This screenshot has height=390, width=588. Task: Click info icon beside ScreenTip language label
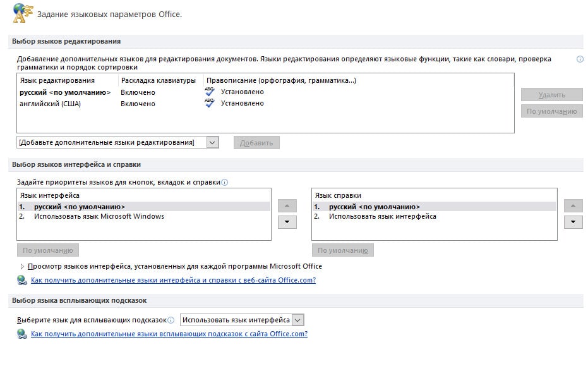point(171,320)
